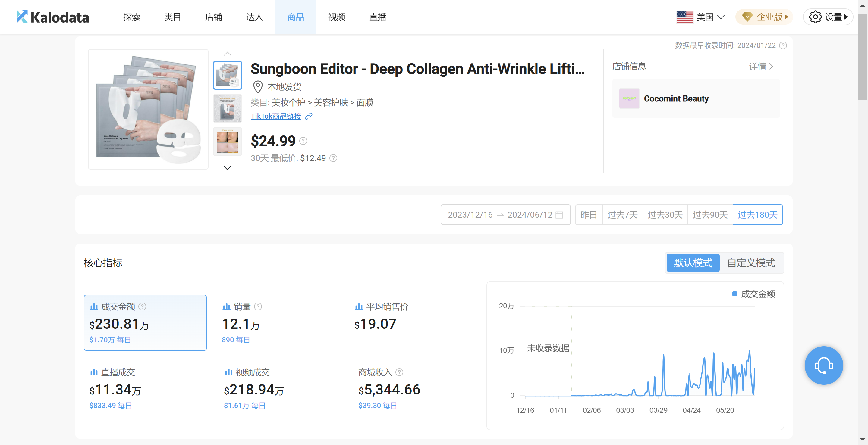Open the TikTok商品链接 link
The height and width of the screenshot is (445, 868).
pyautogui.click(x=276, y=117)
